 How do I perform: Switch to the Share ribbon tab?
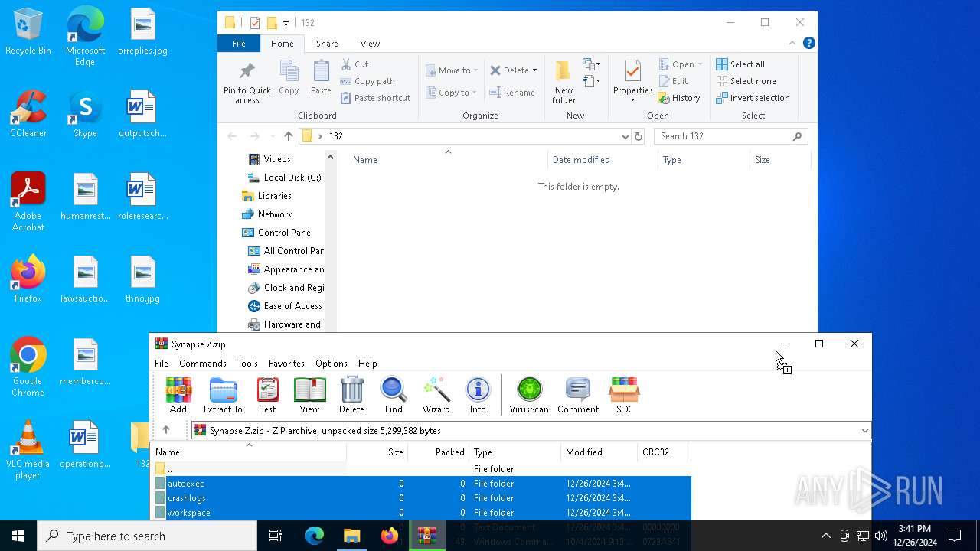pos(327,44)
